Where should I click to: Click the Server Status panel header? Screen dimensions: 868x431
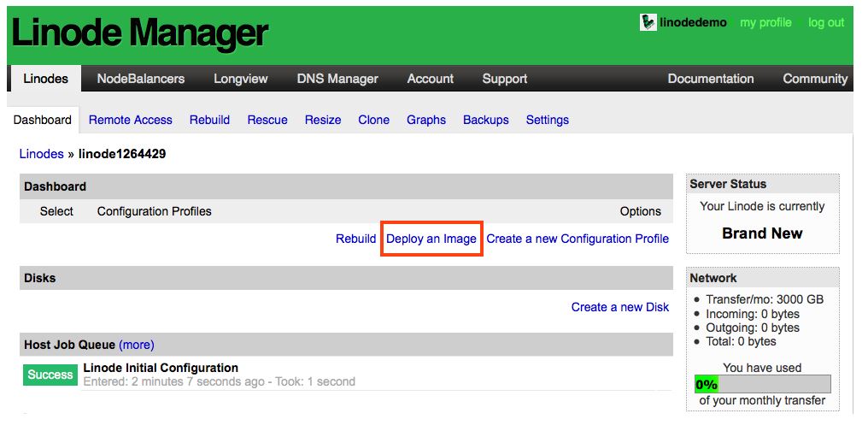click(762, 184)
